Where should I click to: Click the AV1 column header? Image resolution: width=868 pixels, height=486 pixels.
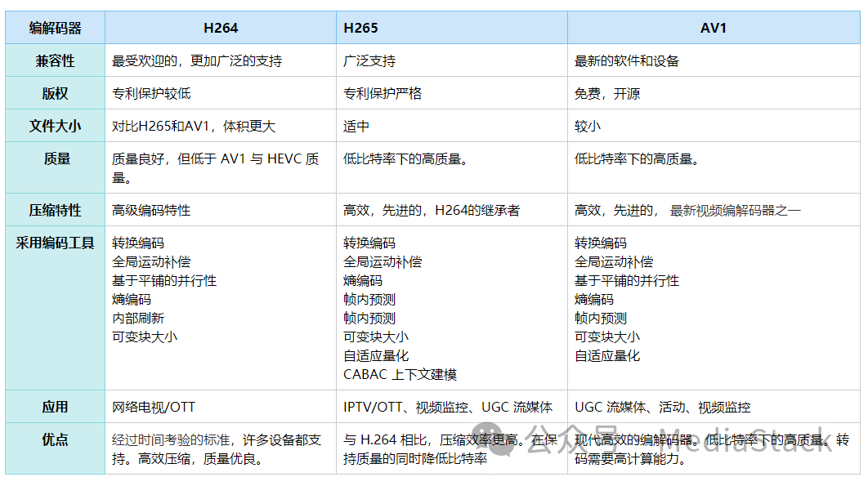714,28
